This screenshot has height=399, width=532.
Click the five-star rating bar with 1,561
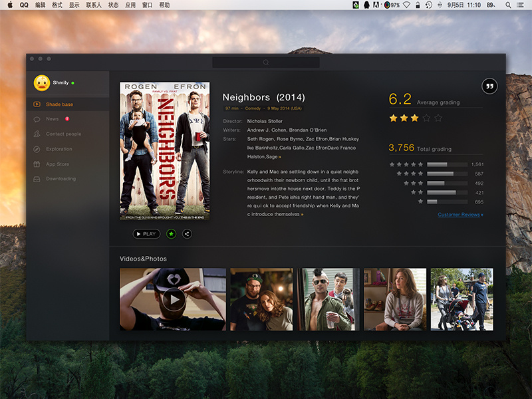click(x=447, y=164)
